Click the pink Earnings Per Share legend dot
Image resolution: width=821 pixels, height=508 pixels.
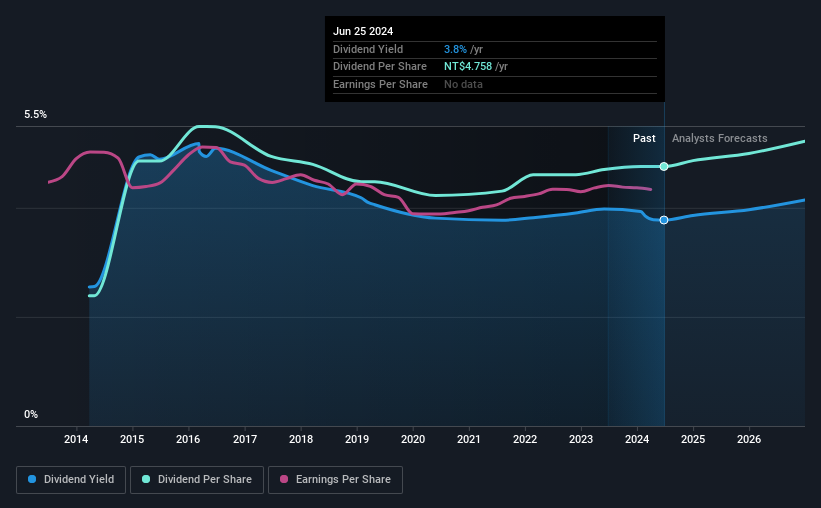pos(284,479)
